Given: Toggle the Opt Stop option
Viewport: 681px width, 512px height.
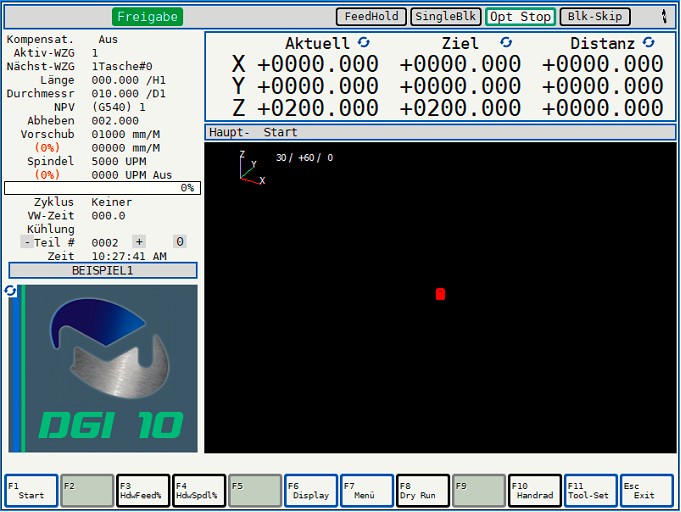Looking at the screenshot, I should [520, 17].
